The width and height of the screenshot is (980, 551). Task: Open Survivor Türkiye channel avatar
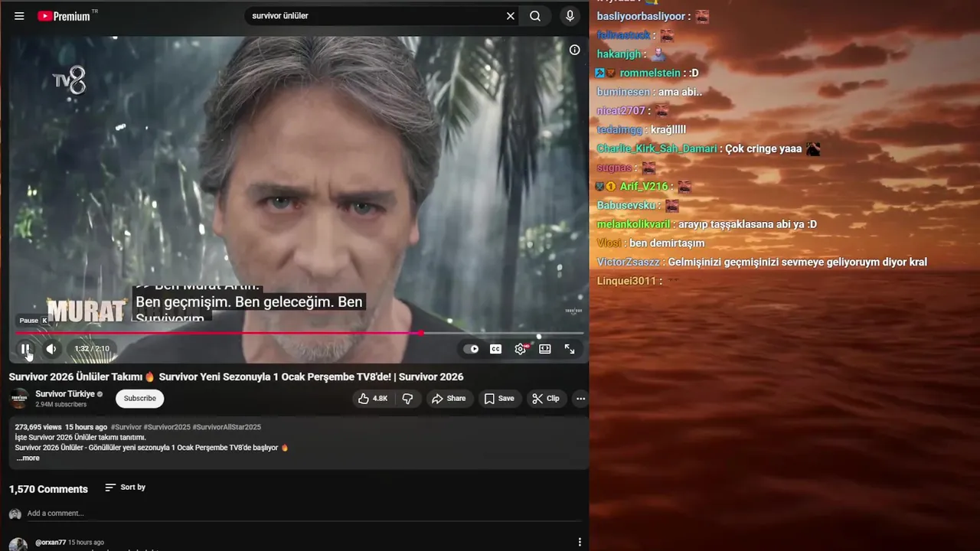point(19,399)
